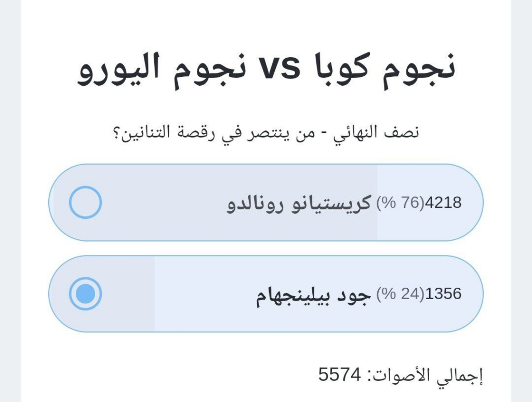Click the كريستيانو رونالدو option name
This screenshot has height=402, width=532.
pos(299,203)
